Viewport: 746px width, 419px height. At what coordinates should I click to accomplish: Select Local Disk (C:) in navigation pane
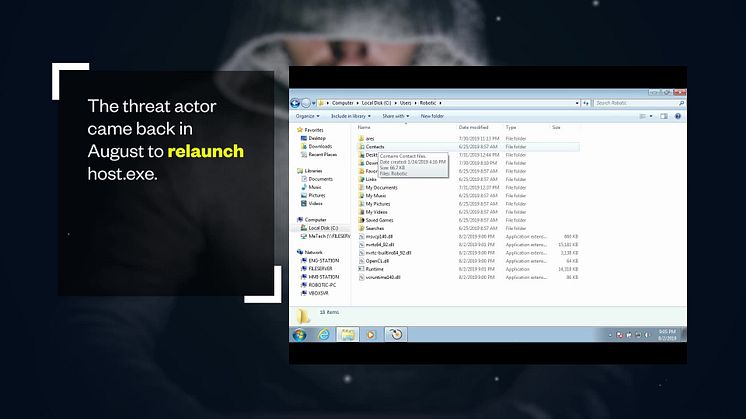(323, 228)
